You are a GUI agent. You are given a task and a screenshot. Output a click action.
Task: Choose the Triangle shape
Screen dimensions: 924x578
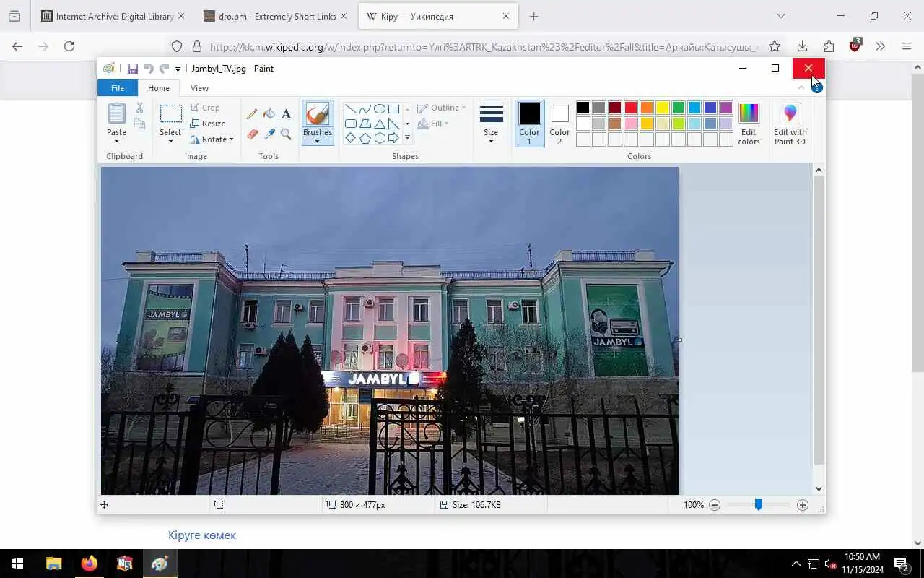tap(379, 124)
